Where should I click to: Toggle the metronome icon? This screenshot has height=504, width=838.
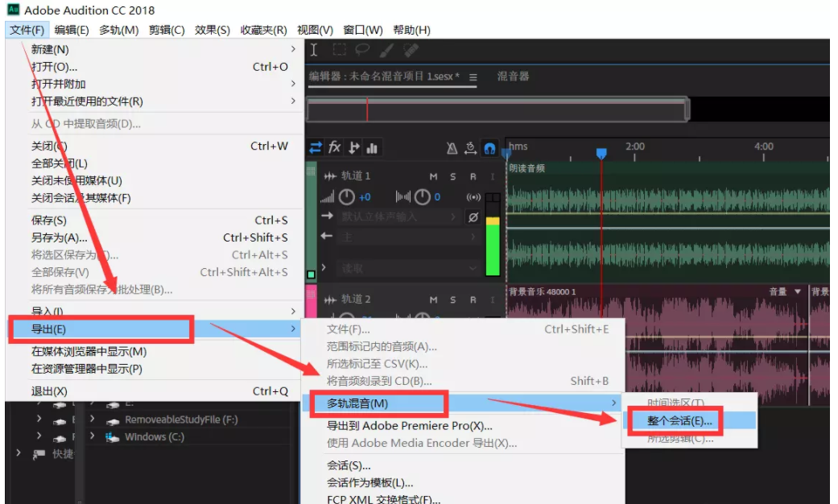tap(452, 148)
